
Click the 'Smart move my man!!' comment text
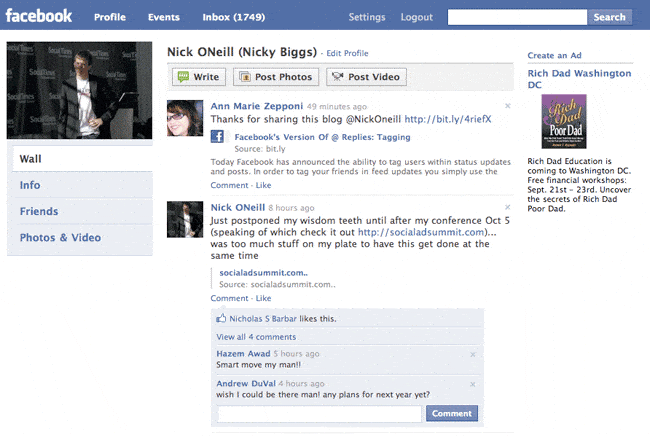click(258, 365)
